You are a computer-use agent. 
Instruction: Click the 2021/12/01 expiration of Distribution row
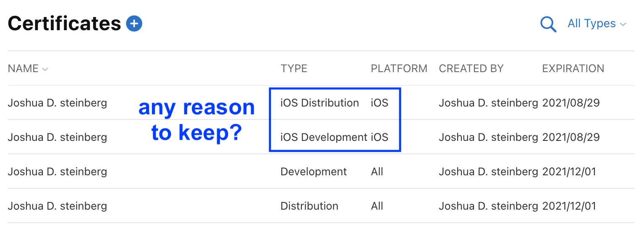pyautogui.click(x=569, y=206)
